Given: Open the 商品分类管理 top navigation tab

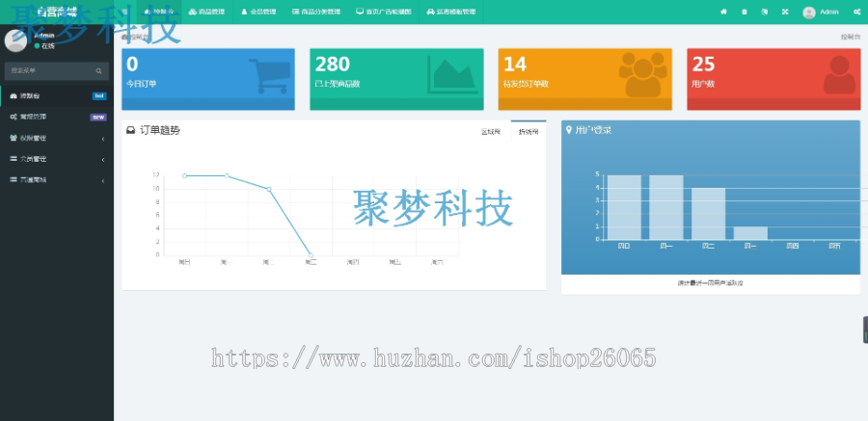Looking at the screenshot, I should (x=316, y=12).
